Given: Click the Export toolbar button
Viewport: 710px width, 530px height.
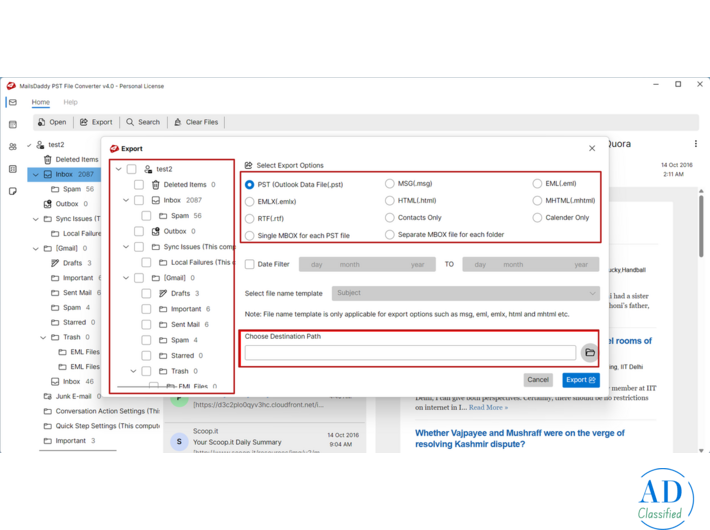Looking at the screenshot, I should 96,122.
